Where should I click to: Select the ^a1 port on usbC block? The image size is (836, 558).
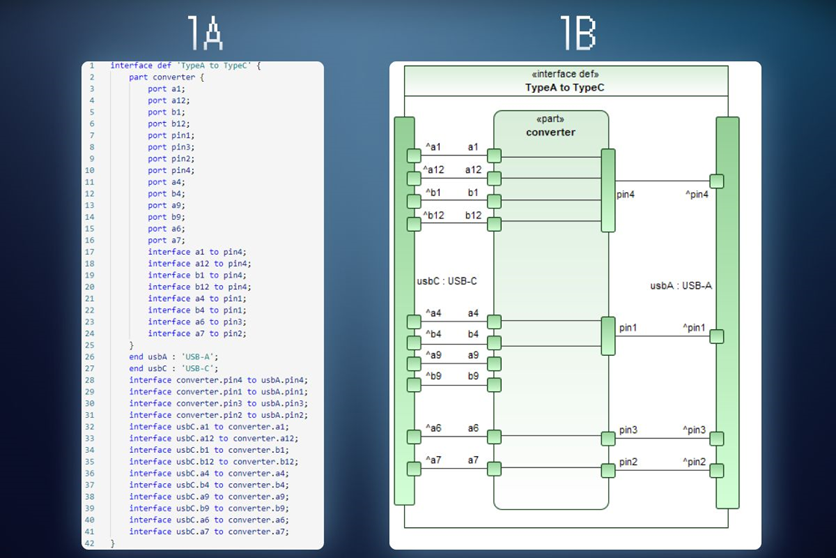coord(414,157)
